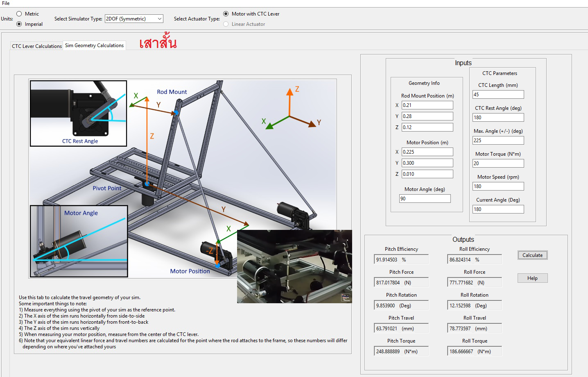Click the Motor Angle inset image

tap(79, 241)
